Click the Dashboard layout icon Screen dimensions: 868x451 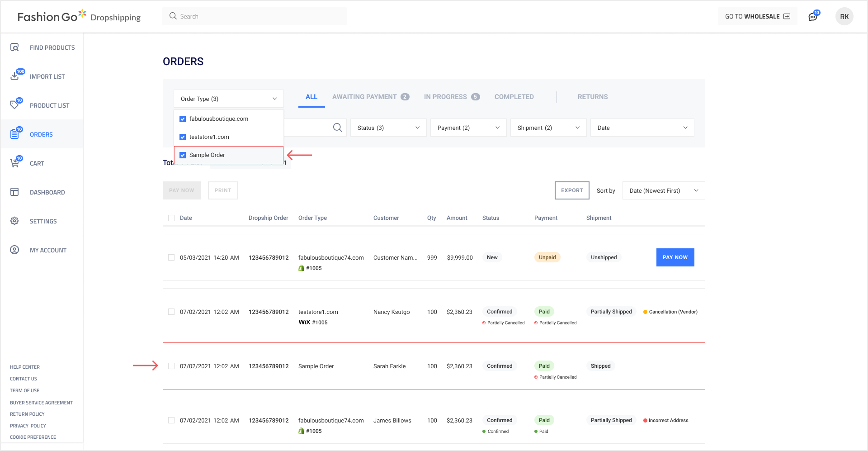pyautogui.click(x=14, y=192)
